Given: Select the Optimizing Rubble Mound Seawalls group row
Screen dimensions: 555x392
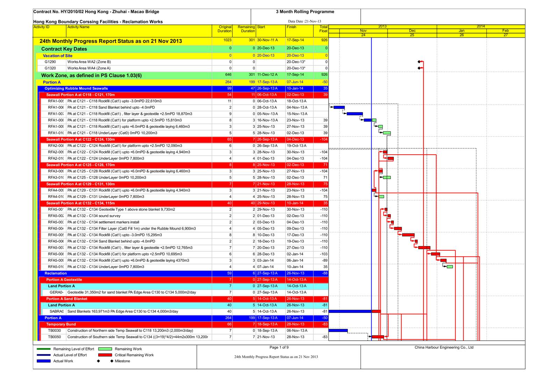Looking at the screenshot, I should coord(183,89).
